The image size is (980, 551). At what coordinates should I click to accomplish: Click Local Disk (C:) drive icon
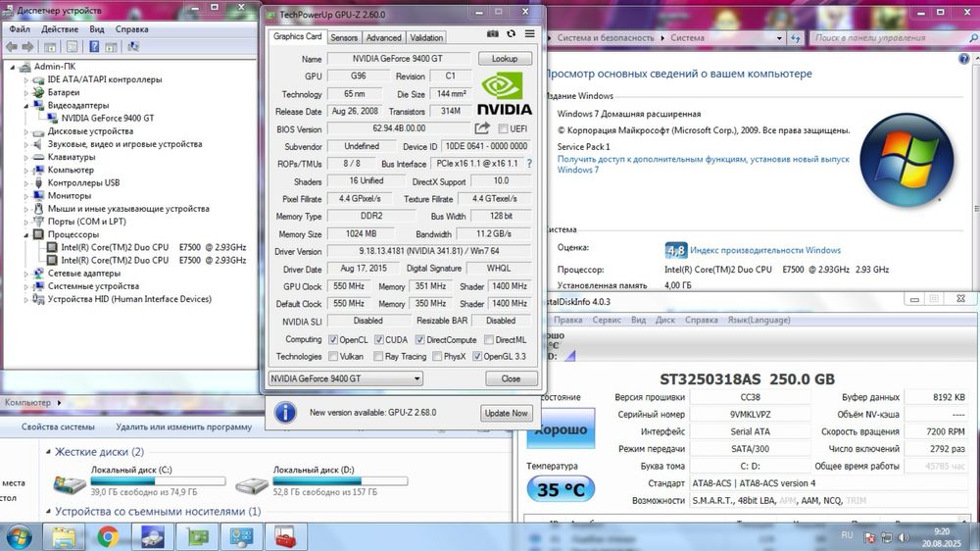coord(69,483)
